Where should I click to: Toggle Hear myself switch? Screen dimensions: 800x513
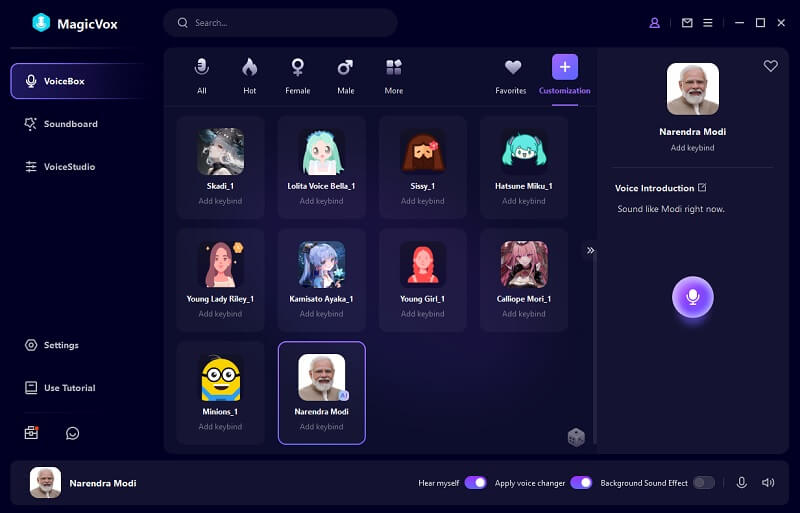tap(476, 483)
